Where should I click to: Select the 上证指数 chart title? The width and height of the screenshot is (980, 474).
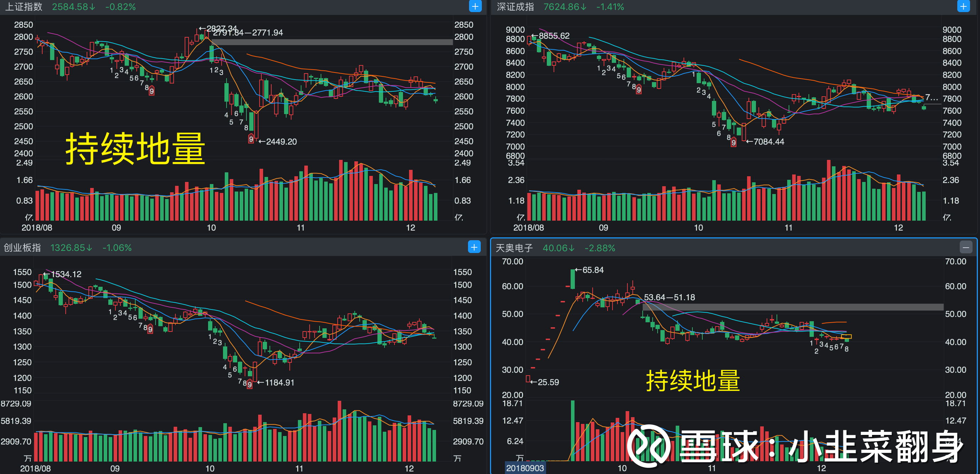click(x=23, y=7)
